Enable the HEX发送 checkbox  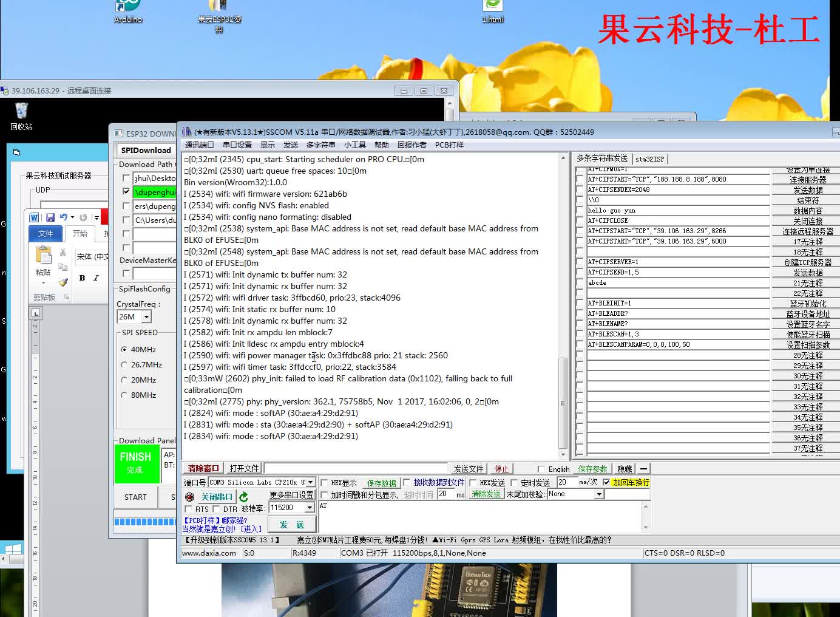[x=473, y=483]
